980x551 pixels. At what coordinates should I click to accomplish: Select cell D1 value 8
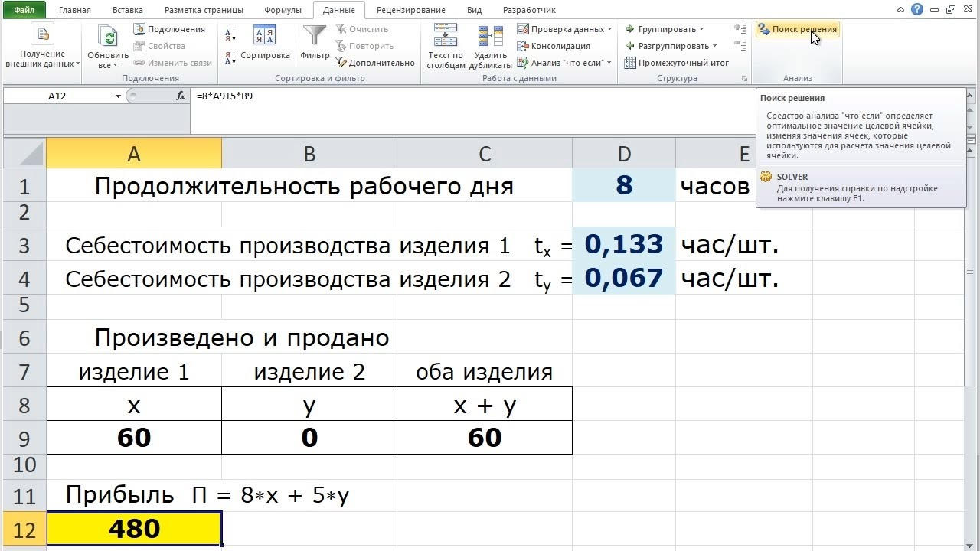(x=624, y=186)
